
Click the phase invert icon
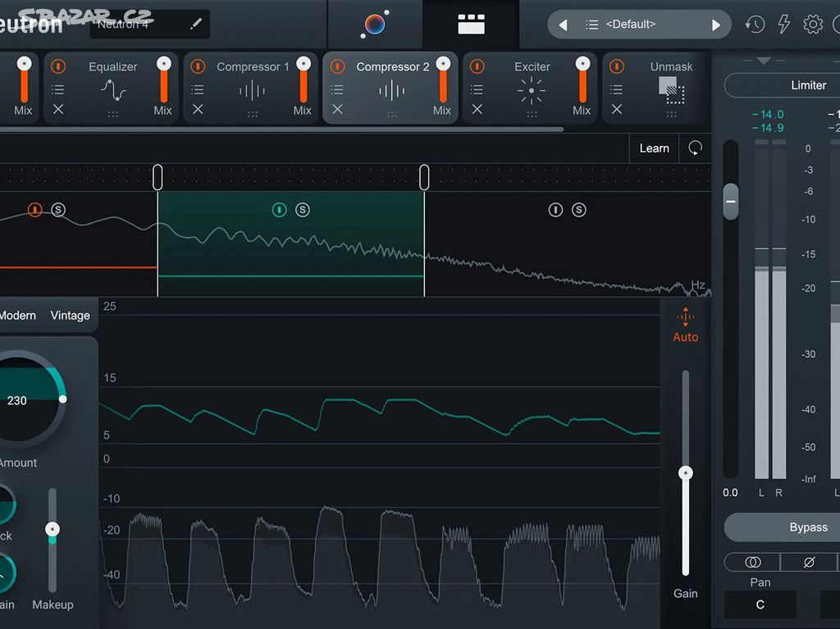coord(809,562)
